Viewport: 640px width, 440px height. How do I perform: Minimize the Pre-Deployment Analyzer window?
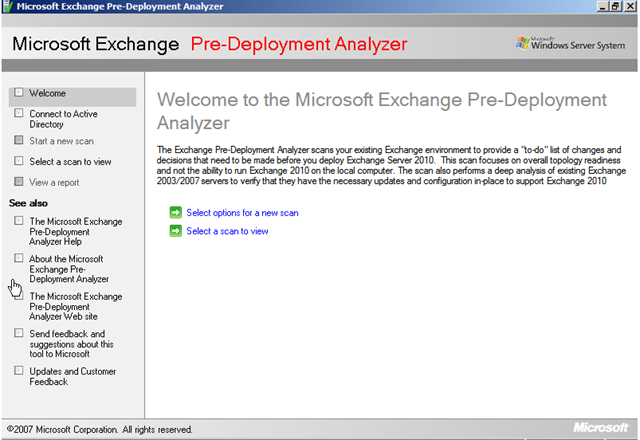tap(602, 6)
